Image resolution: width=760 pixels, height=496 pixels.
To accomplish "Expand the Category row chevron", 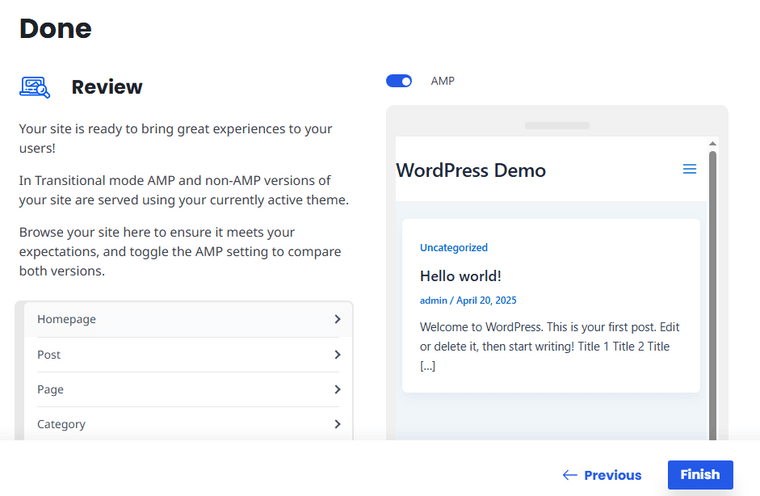I will (x=337, y=424).
